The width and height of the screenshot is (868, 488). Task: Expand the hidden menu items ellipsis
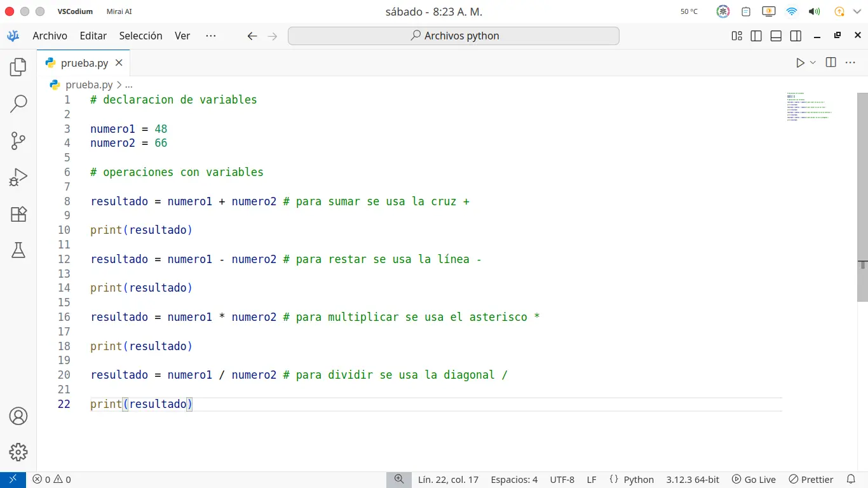tap(211, 36)
